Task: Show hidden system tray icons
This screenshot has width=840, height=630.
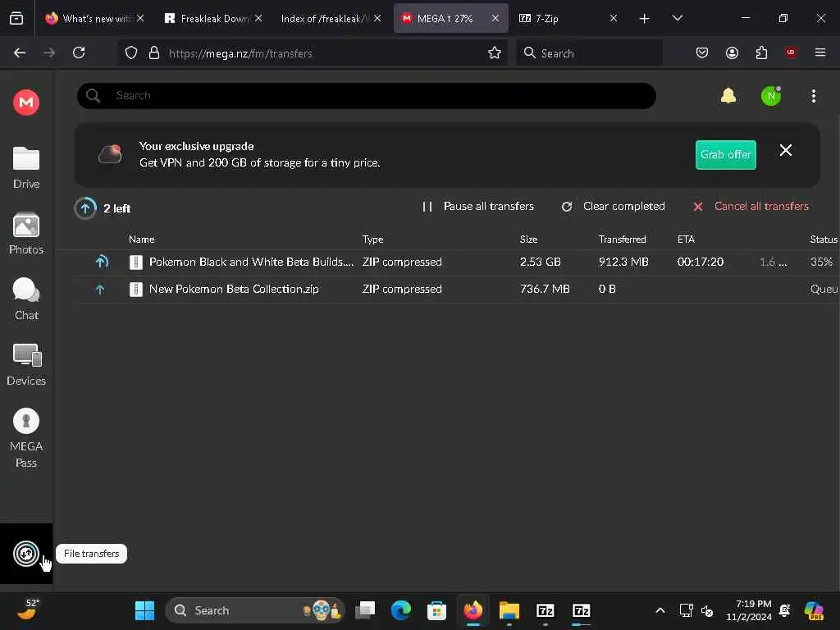Action: coord(660,610)
